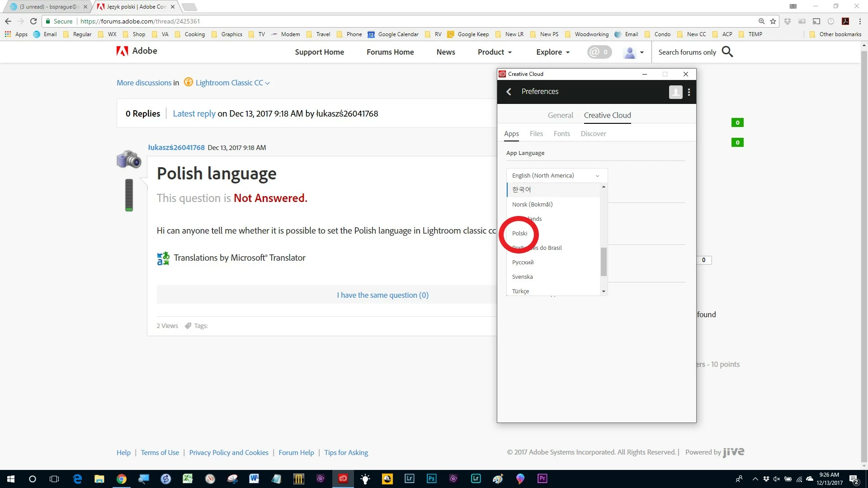Switch to the General preferences tab

[x=560, y=115]
